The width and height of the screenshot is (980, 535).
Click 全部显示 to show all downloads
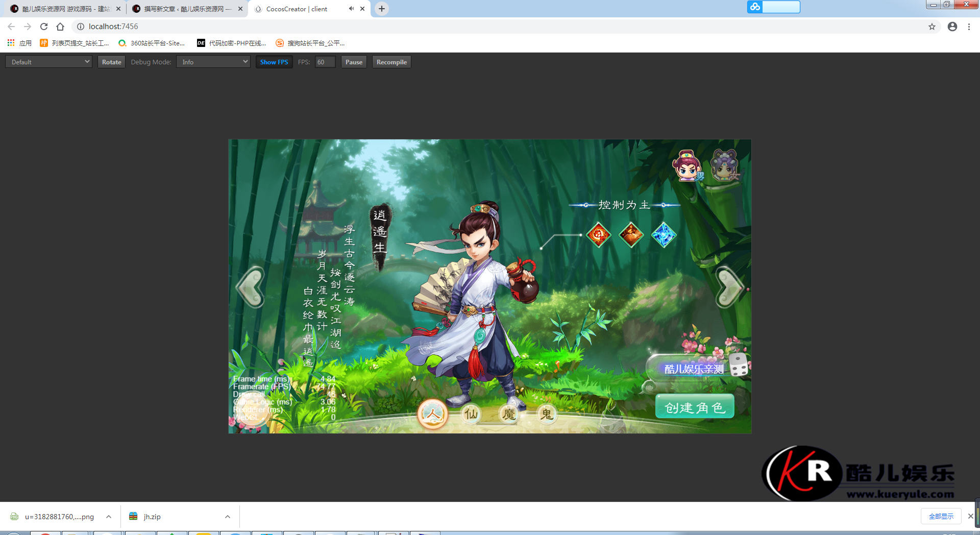tap(941, 516)
